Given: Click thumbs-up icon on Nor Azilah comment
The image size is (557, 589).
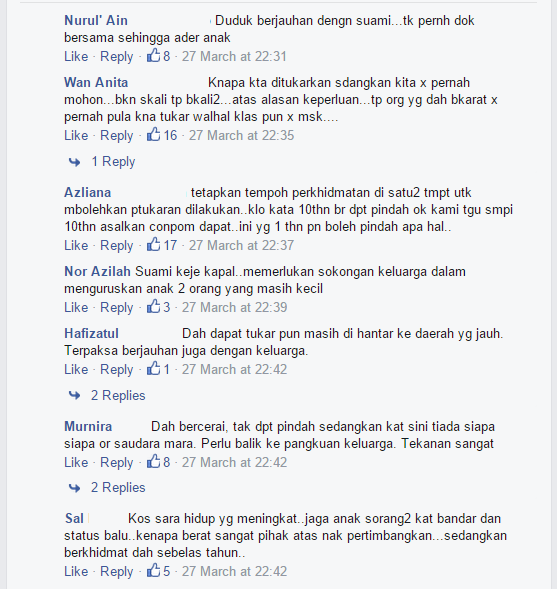Looking at the screenshot, I should tap(153, 307).
